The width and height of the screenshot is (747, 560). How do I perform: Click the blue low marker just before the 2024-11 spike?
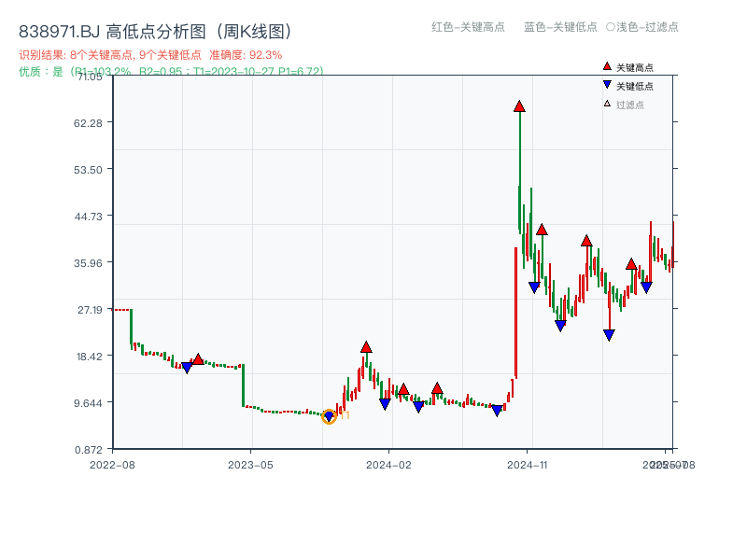click(x=497, y=411)
